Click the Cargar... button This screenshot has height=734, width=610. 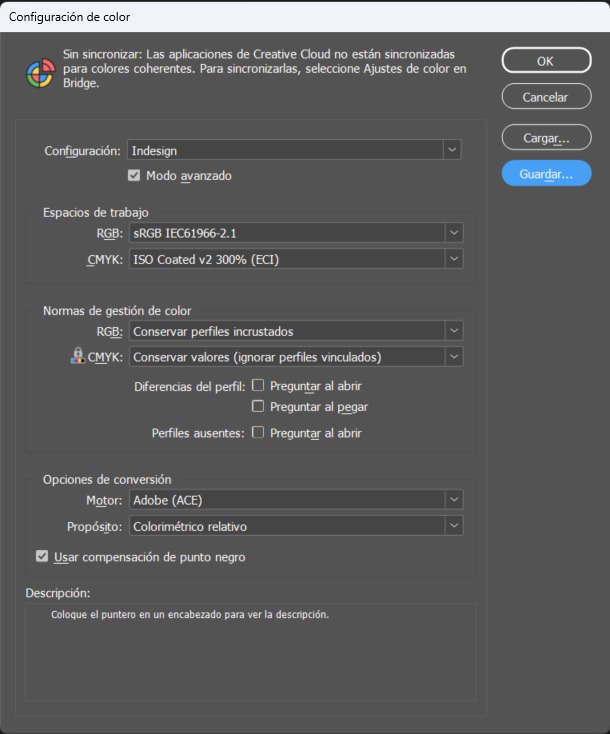pos(545,138)
